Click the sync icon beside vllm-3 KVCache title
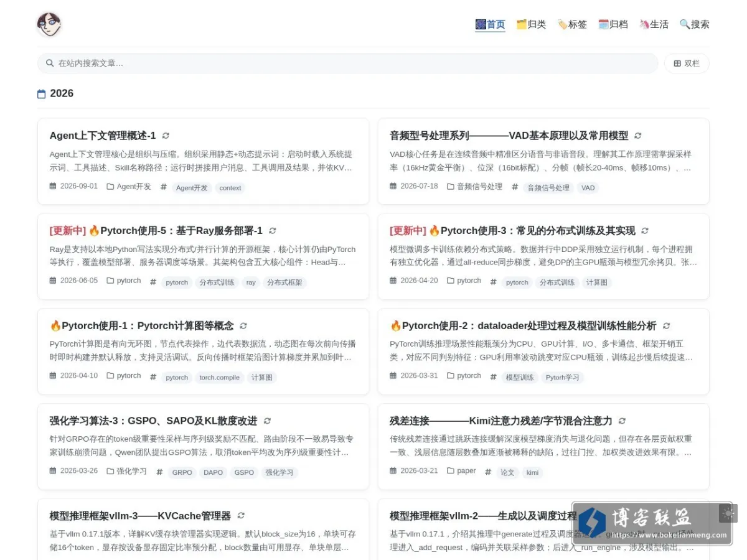This screenshot has height=560, width=747. point(241,516)
